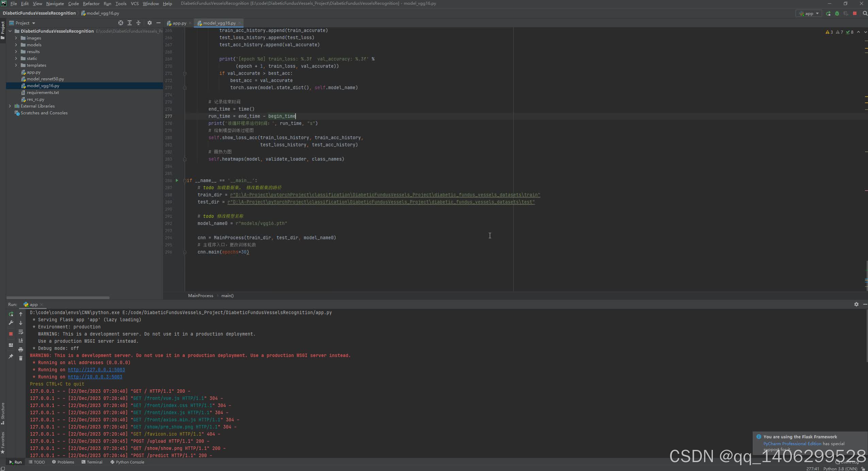Expand the images folder
The height and width of the screenshot is (471, 868).
pyautogui.click(x=16, y=38)
